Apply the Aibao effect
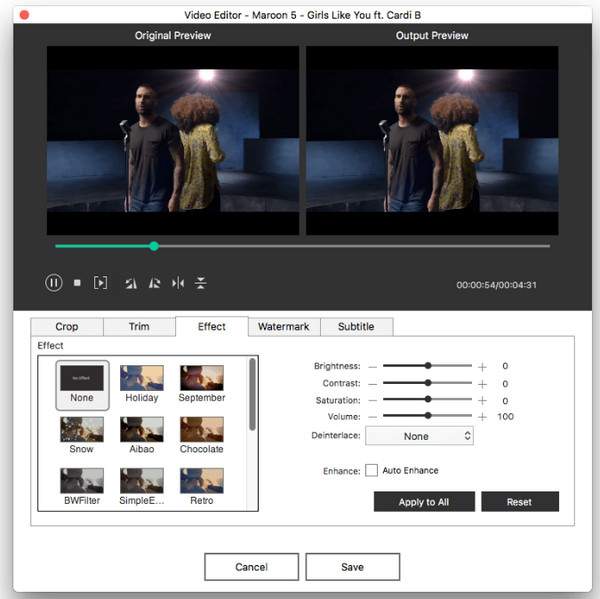 [142, 436]
